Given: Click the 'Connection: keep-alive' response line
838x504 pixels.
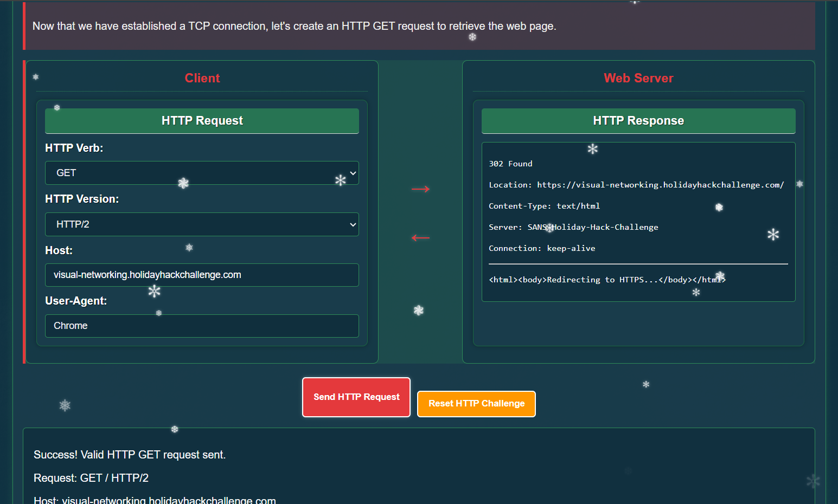Looking at the screenshot, I should tap(542, 248).
